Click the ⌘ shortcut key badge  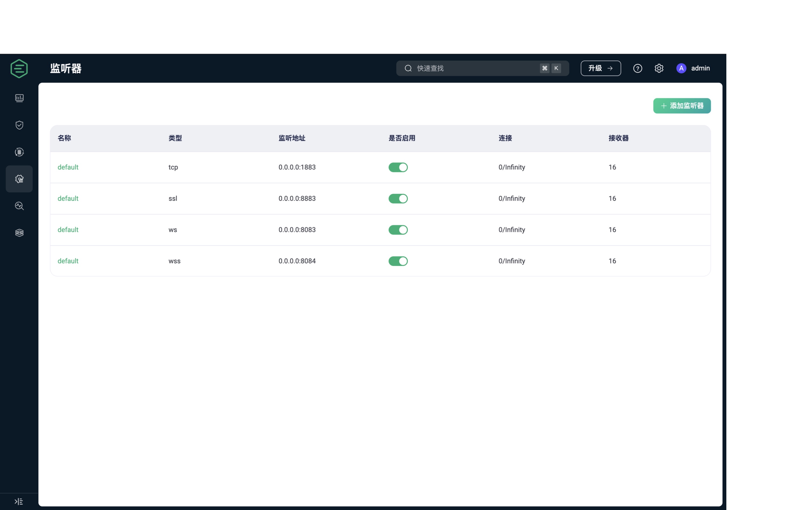click(544, 69)
